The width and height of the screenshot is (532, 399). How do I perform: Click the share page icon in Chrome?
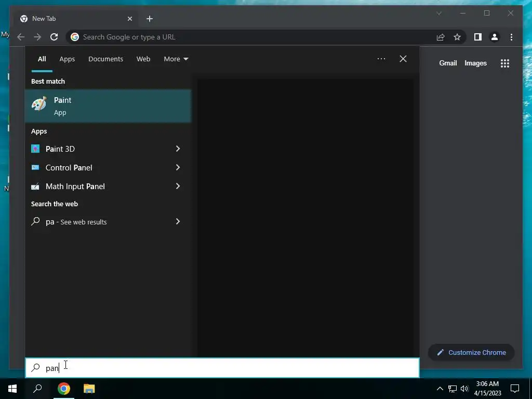[x=441, y=37]
